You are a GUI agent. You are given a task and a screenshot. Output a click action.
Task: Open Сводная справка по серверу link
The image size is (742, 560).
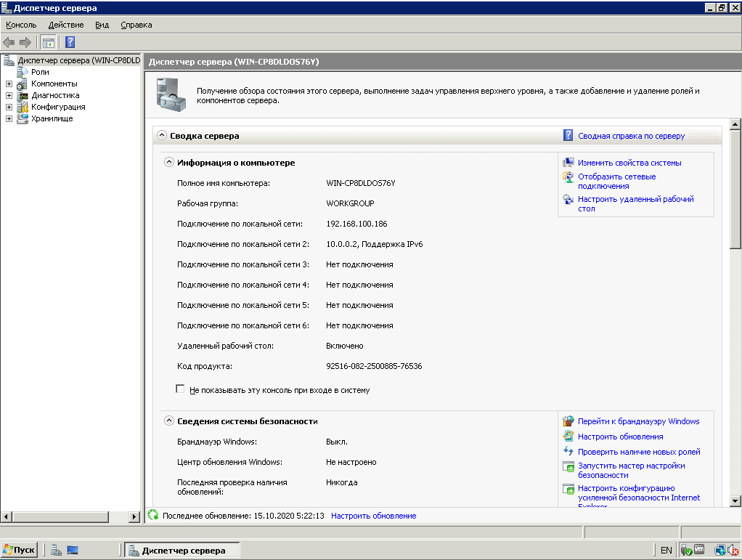click(x=631, y=136)
